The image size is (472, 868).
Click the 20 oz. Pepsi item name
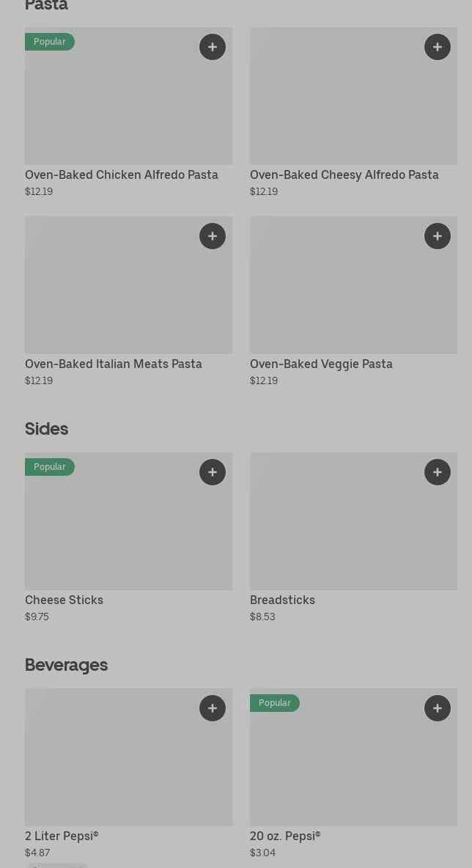pos(285,836)
